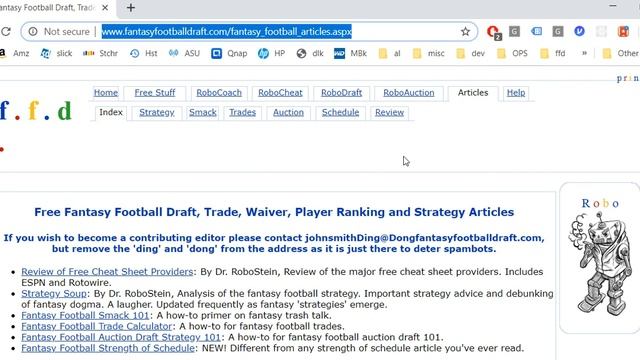Screen dimensions: 640x360
Task: Open the RoboCoach tab
Action: (219, 93)
